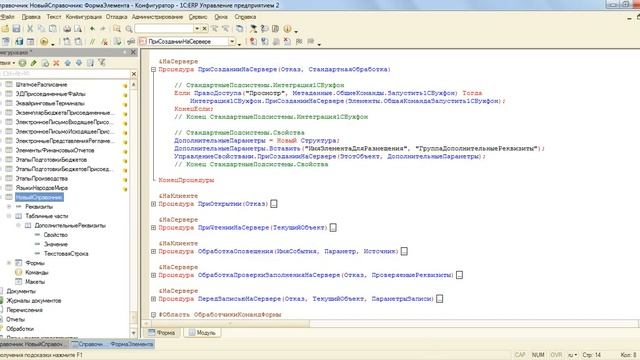Move object down in configuration tree
Viewport: 640px width, 360px height.
click(x=79, y=63)
